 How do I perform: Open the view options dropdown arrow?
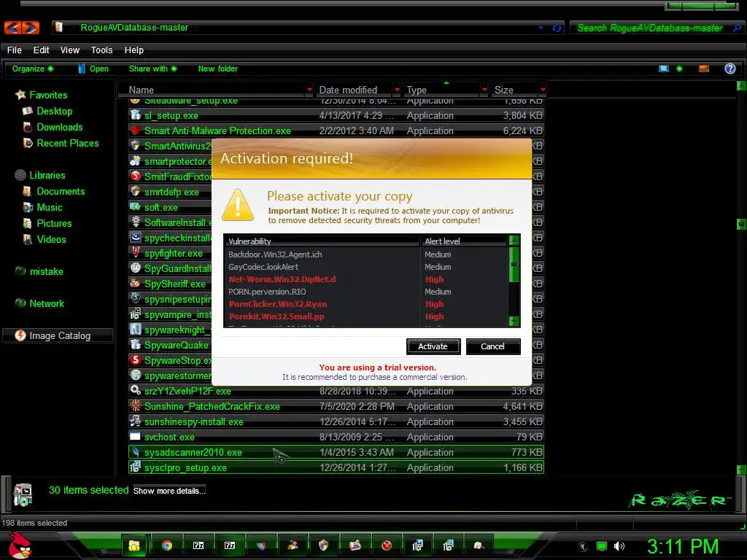(679, 69)
